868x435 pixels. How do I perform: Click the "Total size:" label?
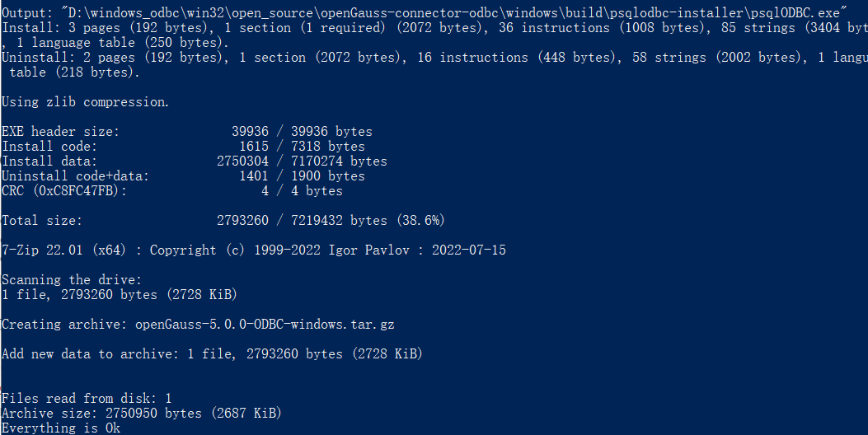click(42, 221)
